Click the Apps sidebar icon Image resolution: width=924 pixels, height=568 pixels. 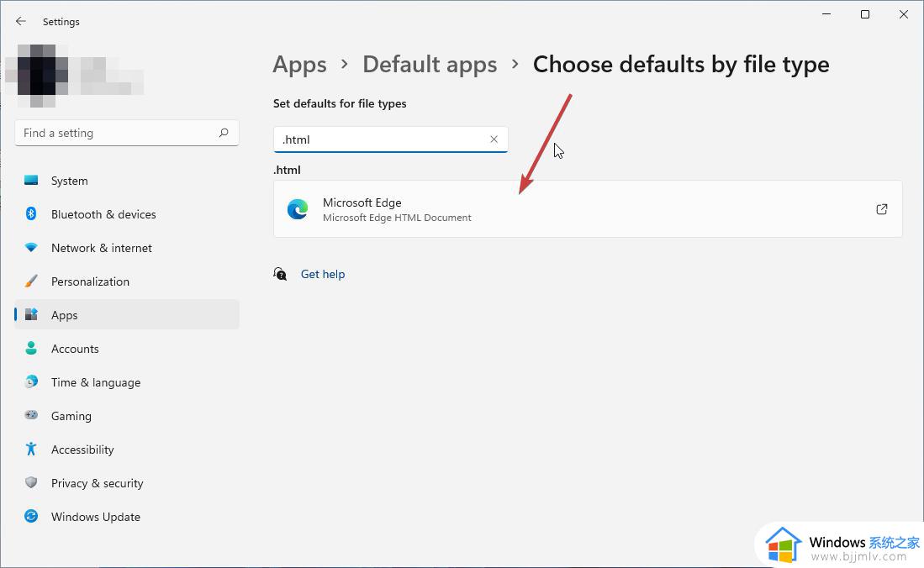click(31, 314)
